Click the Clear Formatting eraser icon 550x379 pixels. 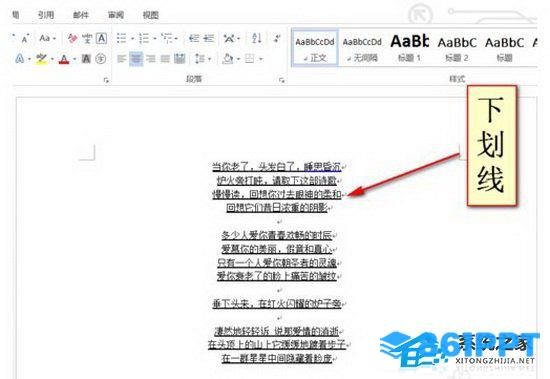(x=73, y=38)
